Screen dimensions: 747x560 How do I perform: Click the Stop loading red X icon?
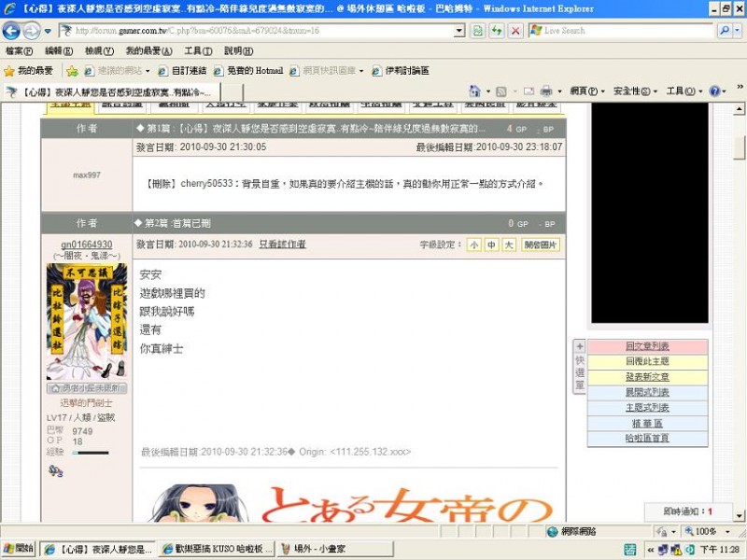(514, 31)
